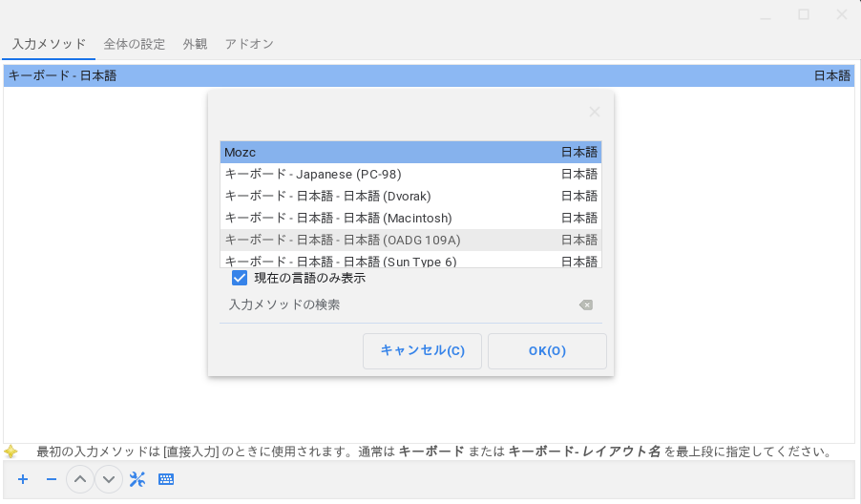Open the アドオン tab
Screen dimensions: 861x504
249,44
